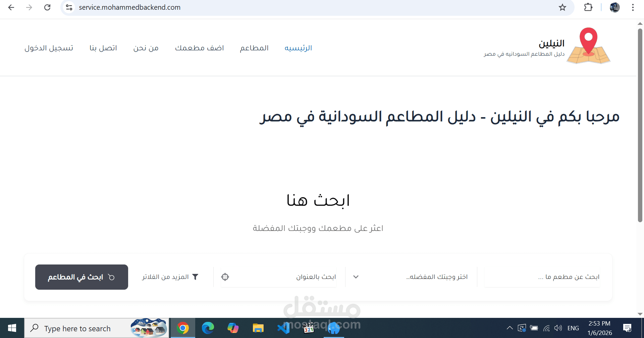Open the browser extensions puzzle icon

[x=588, y=7]
